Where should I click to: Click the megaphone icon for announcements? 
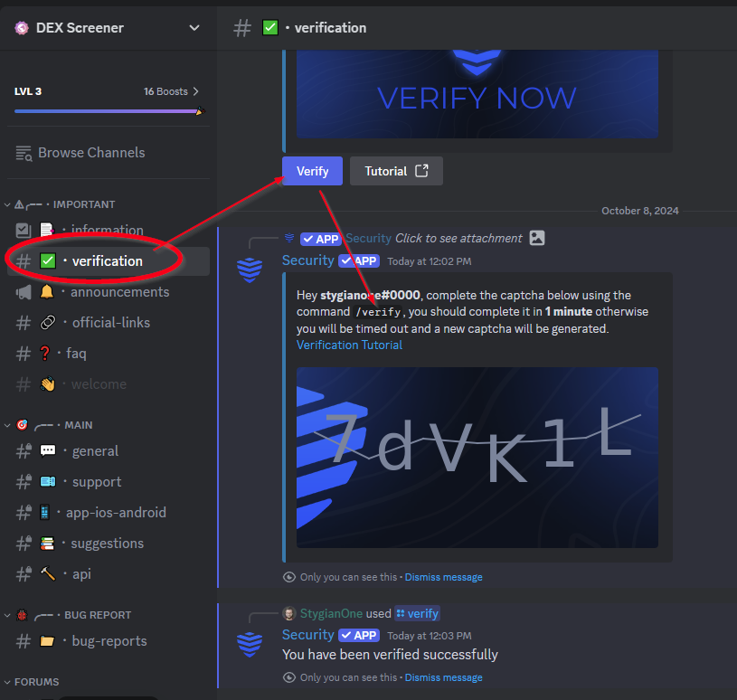click(x=24, y=292)
